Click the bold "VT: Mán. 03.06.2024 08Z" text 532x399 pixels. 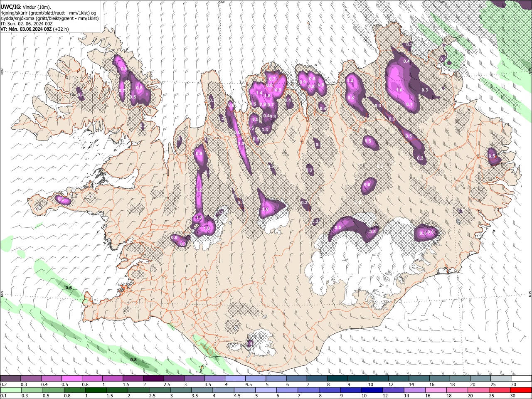click(x=26, y=29)
